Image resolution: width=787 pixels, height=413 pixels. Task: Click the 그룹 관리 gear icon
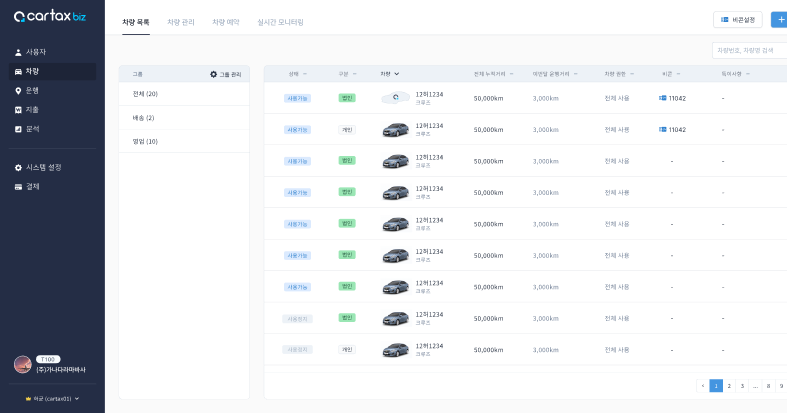(213, 74)
